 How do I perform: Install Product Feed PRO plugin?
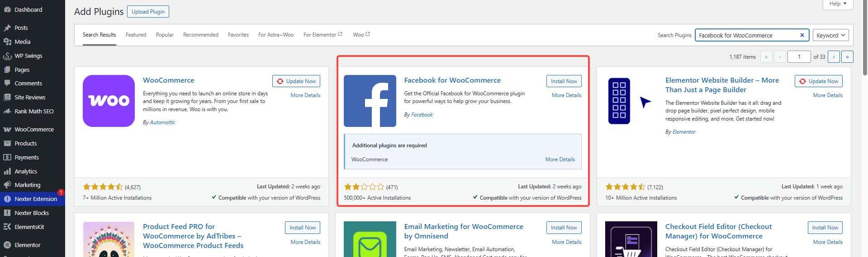pos(303,228)
